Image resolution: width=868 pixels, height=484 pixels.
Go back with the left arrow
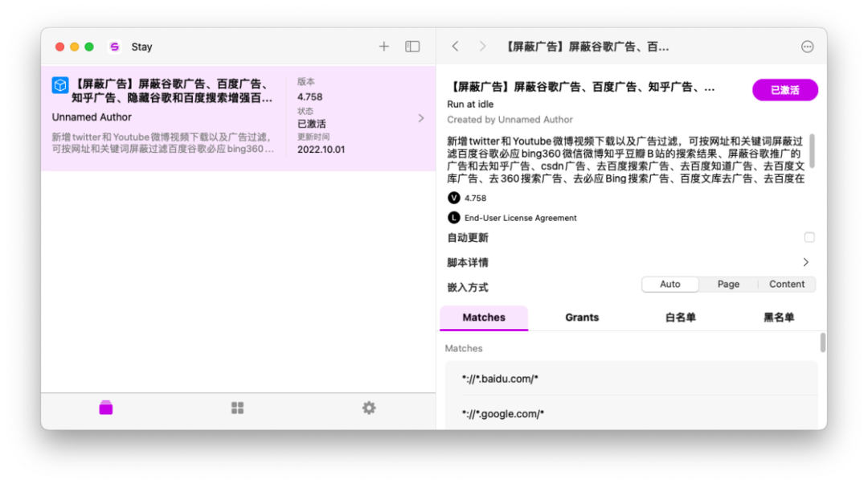pos(455,47)
